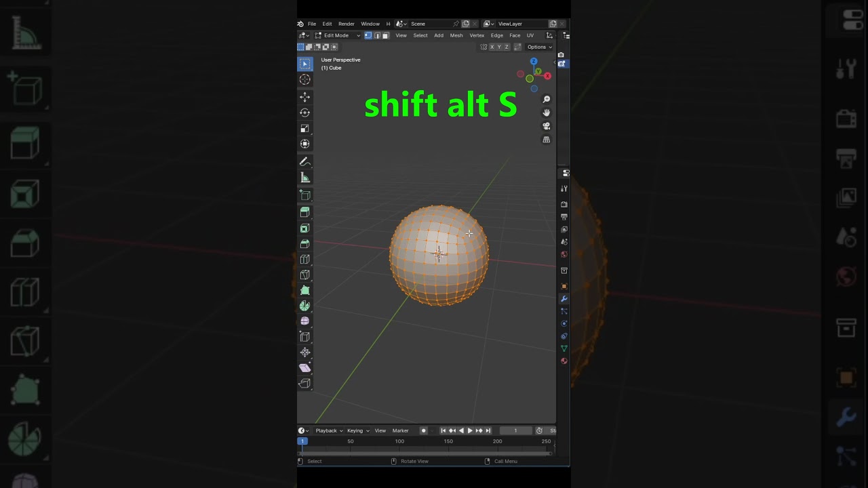The height and width of the screenshot is (488, 868).
Task: Jump to the timeline start frame
Action: coord(443,430)
